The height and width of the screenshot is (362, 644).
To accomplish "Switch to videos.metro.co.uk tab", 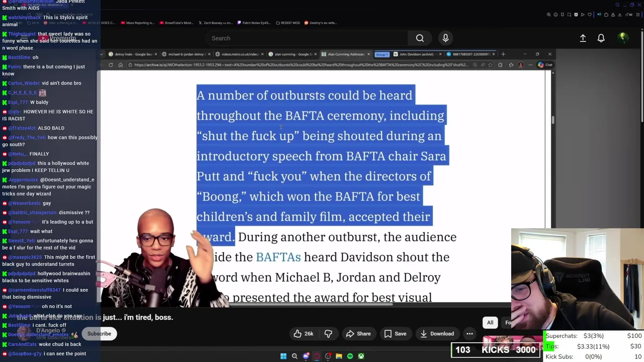I will pos(239,54).
